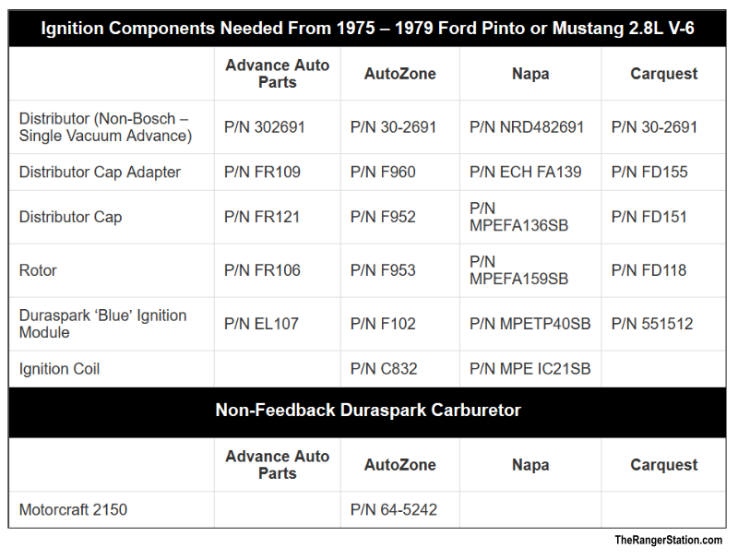This screenshot has width=738, height=560.
Task: Click the Ignition Components title header bar
Action: (367, 28)
